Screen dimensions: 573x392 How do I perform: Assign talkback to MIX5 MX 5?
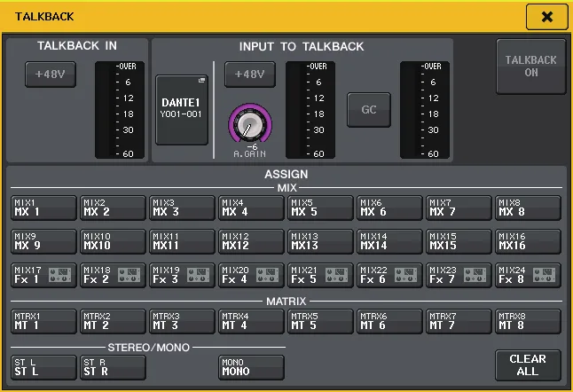[x=320, y=208]
